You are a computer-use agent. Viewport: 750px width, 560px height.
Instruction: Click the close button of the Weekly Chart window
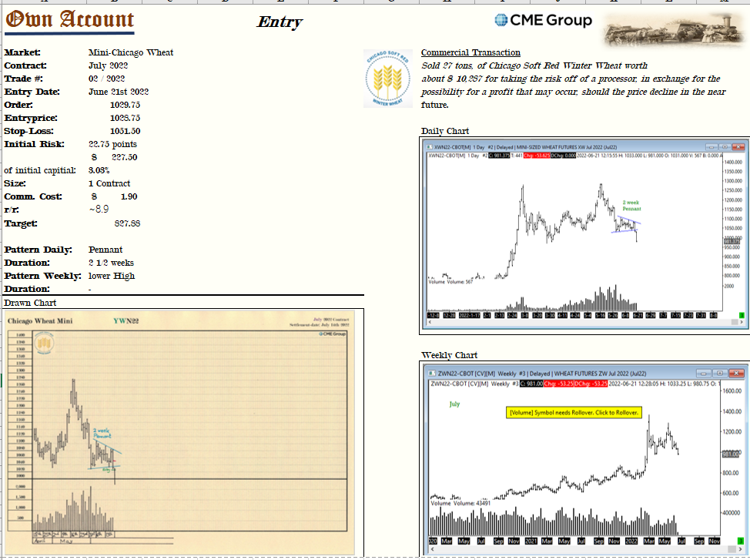738,373
